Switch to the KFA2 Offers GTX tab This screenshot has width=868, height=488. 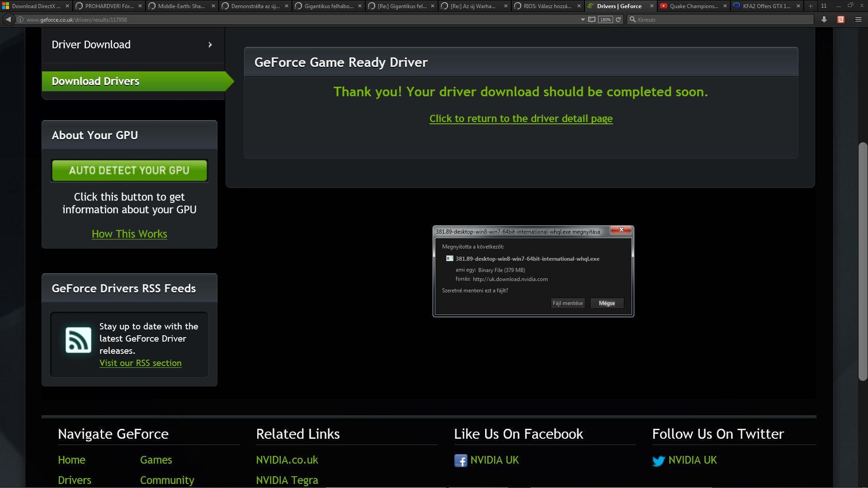point(767,6)
